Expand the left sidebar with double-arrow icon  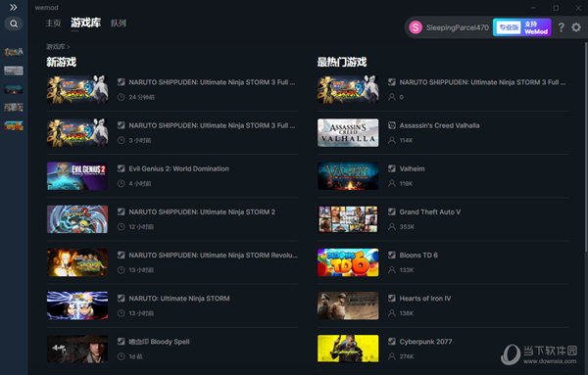(14, 7)
